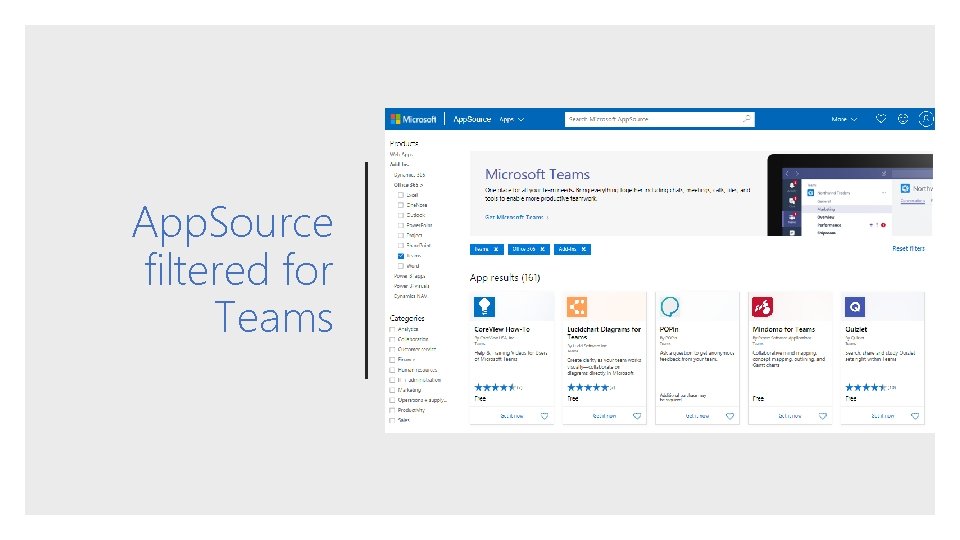Check the Project product checkbox

[x=401, y=235]
